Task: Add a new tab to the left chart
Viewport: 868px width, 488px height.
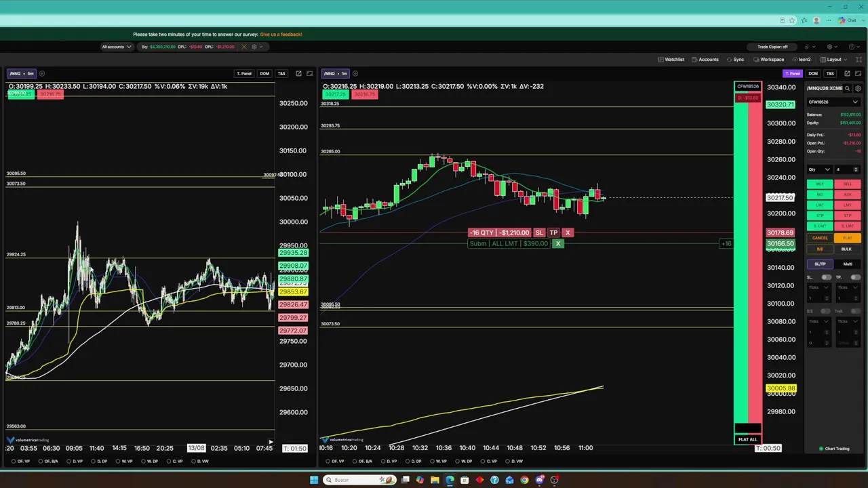Action: [42, 73]
